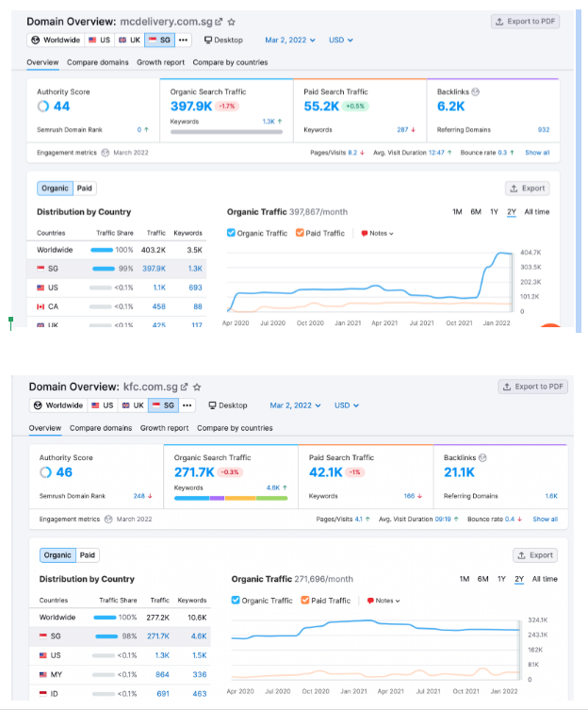Viewport: 588px width, 710px height.
Task: Select Desktop device in kfc panel
Action: [x=228, y=405]
